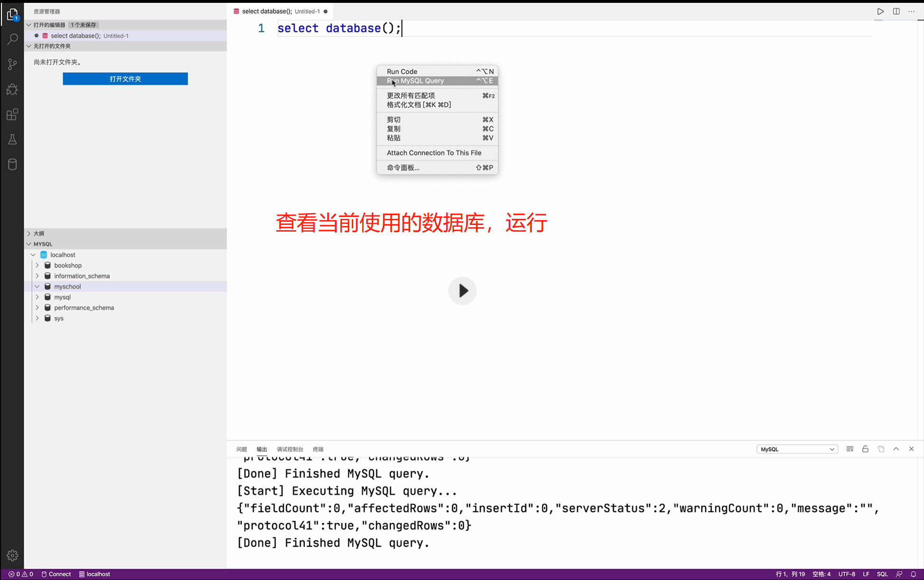924x580 pixels.
Task: Select Untitled-1 in Open Editors list
Action: click(125, 36)
